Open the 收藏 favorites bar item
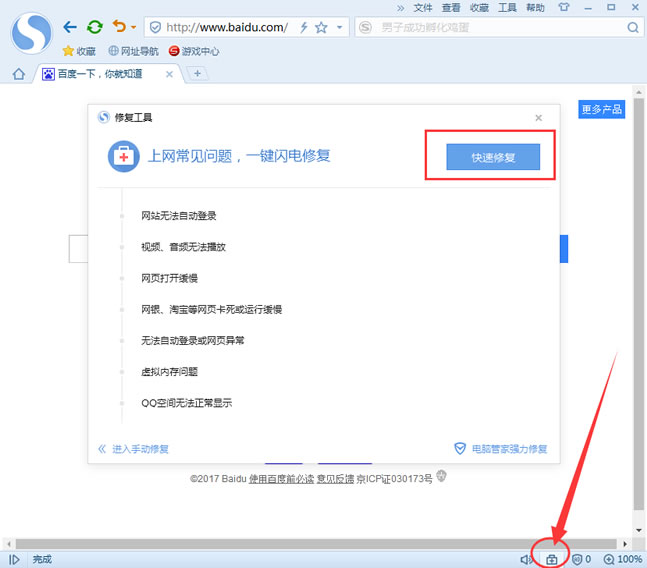 click(x=79, y=51)
